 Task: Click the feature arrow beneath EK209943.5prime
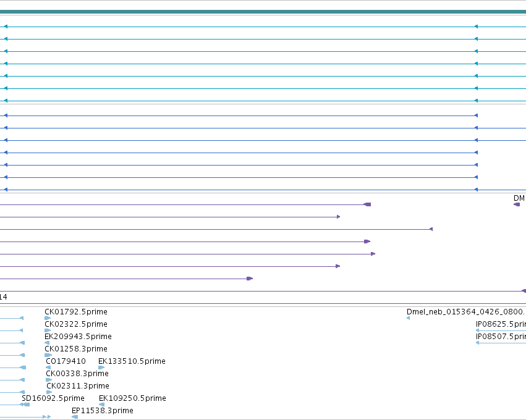[47, 343]
